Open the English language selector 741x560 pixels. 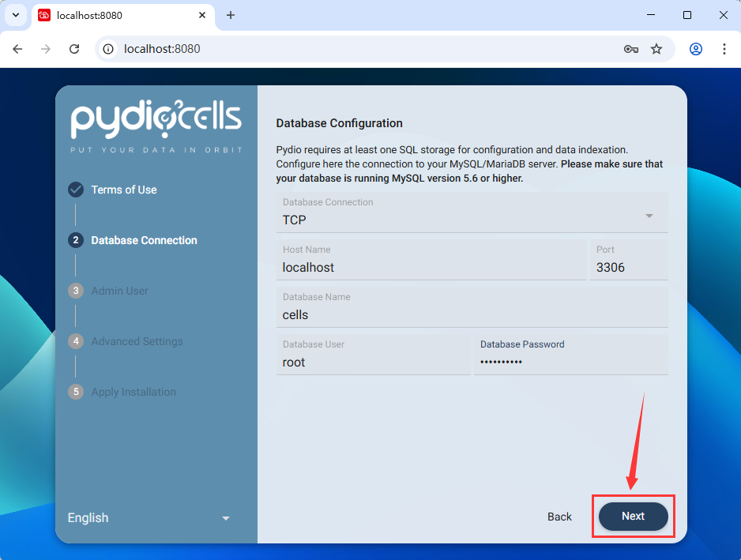click(x=149, y=518)
